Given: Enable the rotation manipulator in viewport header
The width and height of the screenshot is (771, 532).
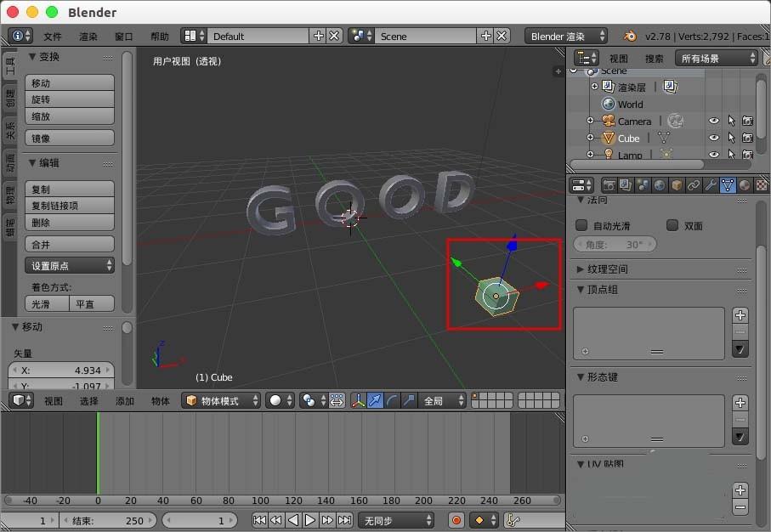Looking at the screenshot, I should coord(394,399).
